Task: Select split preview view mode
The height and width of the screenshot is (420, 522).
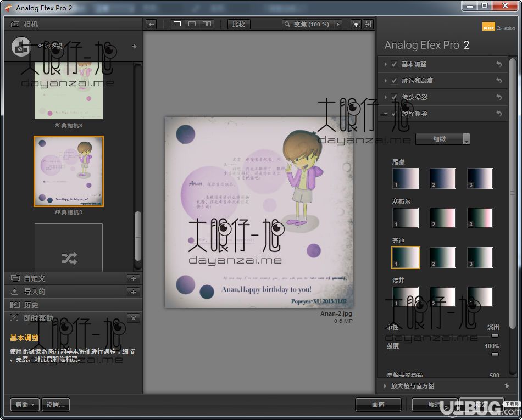Action: 192,24
